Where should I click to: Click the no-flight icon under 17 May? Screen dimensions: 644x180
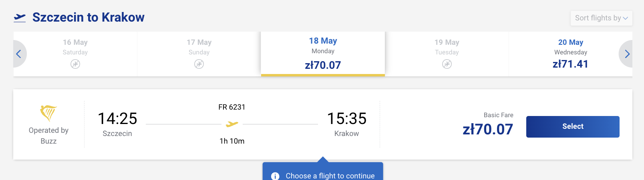pos(199,64)
